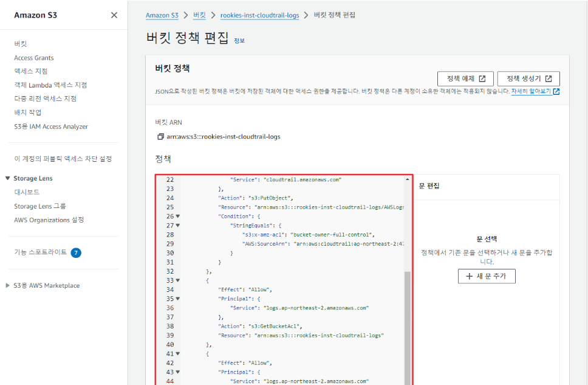Open 이 계정의 퍼블릭 액세스 차단 설정
This screenshot has width=588, height=385.
pyautogui.click(x=63, y=159)
